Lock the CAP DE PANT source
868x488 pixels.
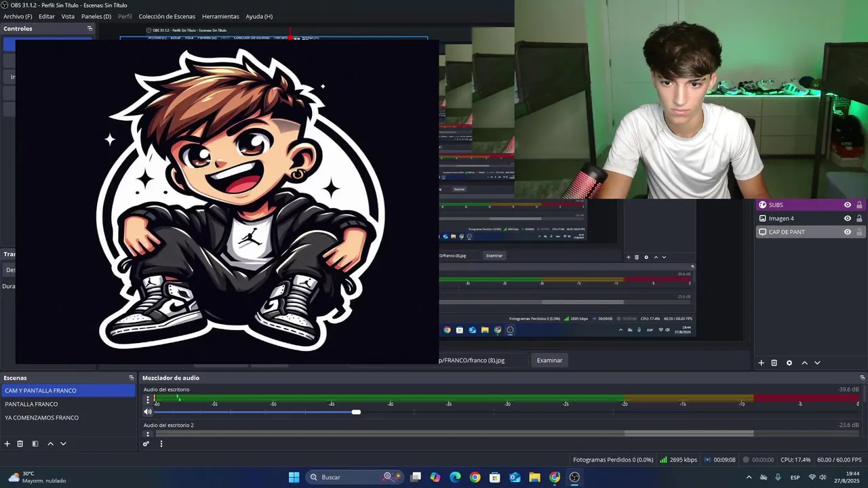tap(859, 232)
